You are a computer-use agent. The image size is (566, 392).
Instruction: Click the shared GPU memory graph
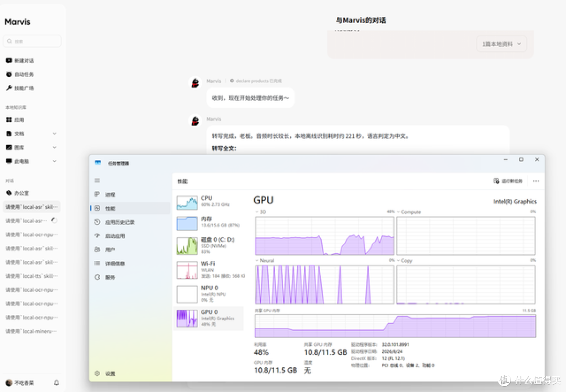pos(395,326)
